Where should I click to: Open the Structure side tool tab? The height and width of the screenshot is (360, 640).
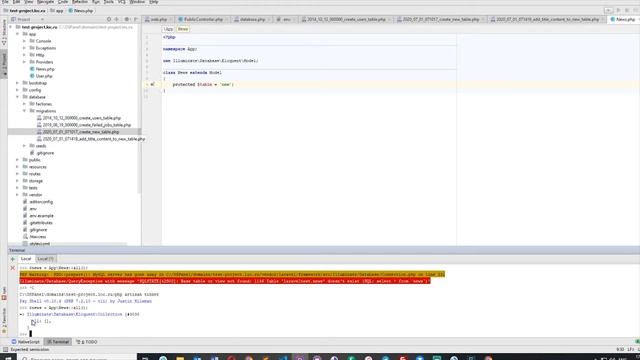[x=4, y=33]
